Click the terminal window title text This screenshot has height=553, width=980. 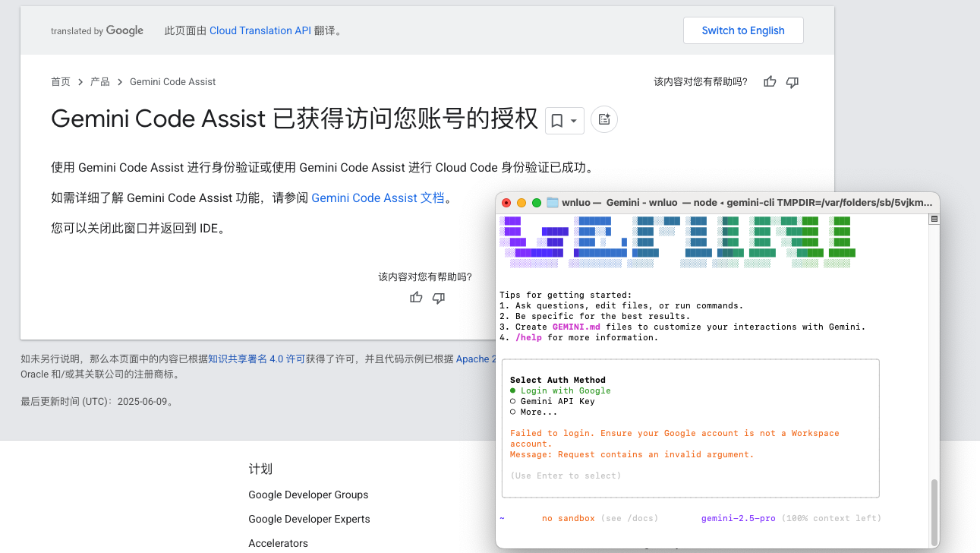[747, 203]
